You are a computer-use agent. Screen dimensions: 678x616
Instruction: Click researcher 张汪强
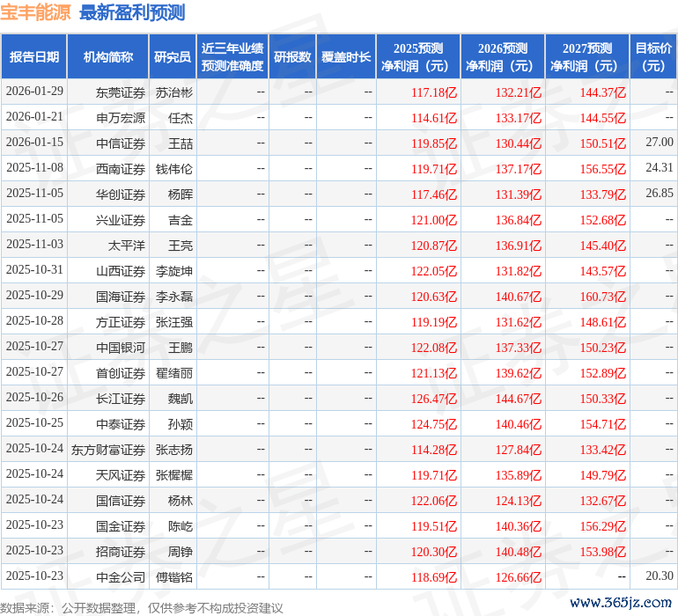click(174, 322)
